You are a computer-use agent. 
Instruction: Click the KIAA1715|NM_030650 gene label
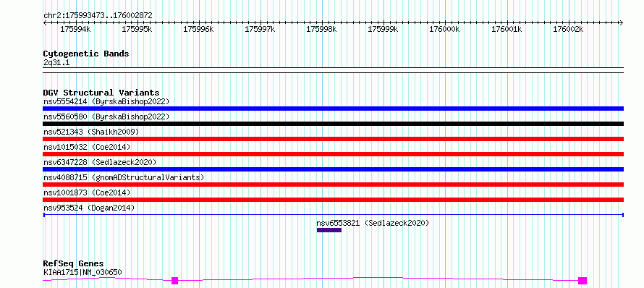pos(82,272)
